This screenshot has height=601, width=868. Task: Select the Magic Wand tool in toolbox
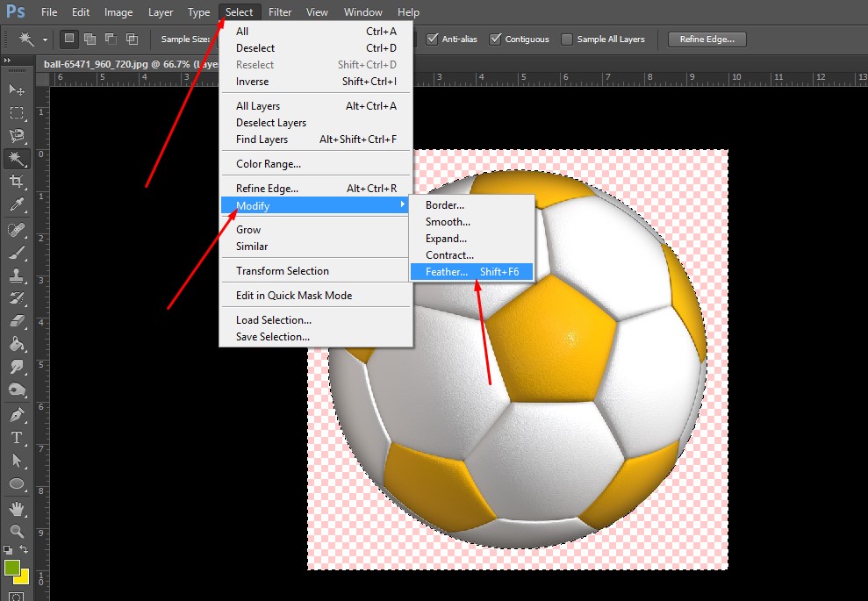[17, 159]
